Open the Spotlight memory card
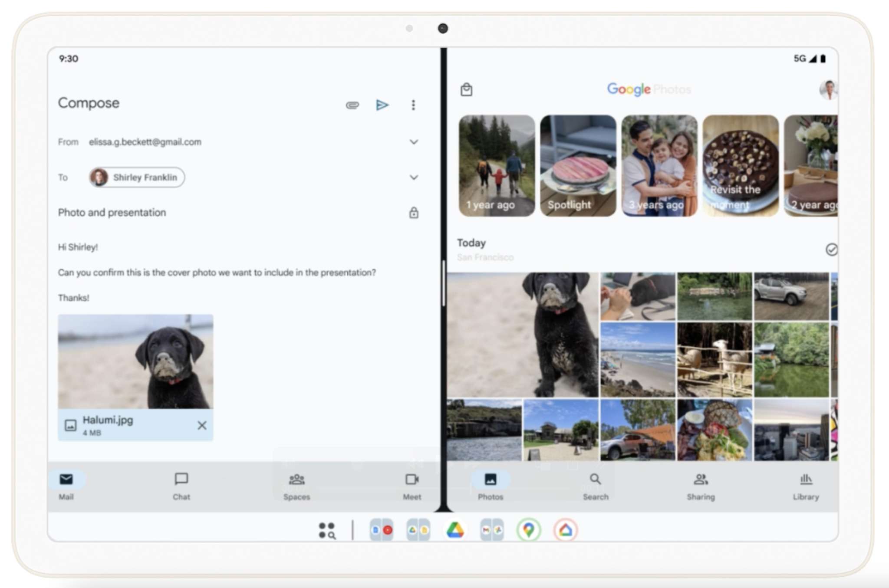 point(578,165)
